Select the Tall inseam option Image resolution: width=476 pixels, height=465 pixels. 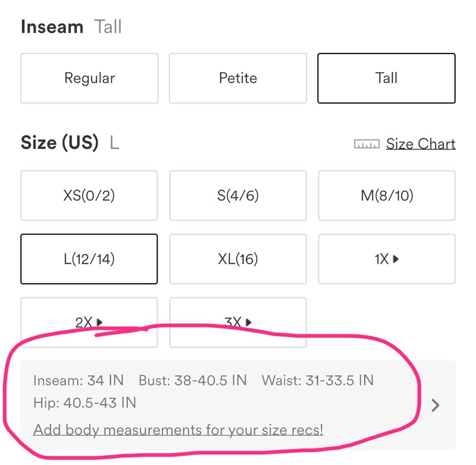(386, 78)
